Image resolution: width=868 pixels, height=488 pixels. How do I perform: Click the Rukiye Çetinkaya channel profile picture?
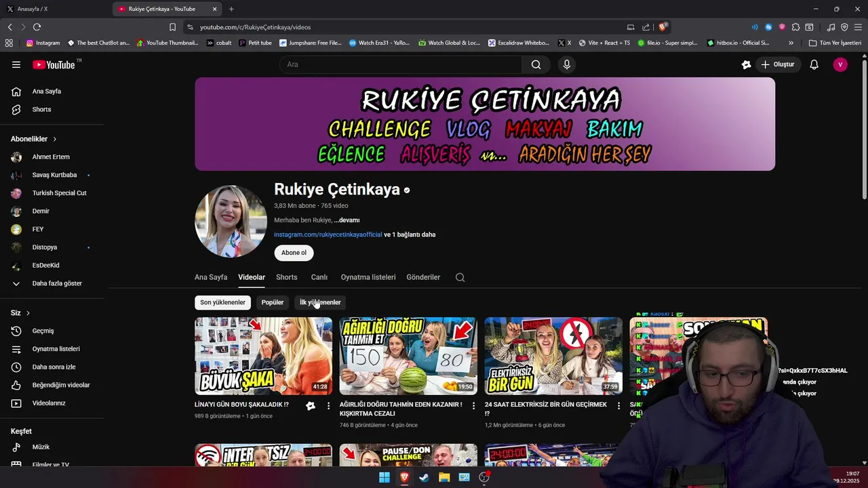(231, 222)
